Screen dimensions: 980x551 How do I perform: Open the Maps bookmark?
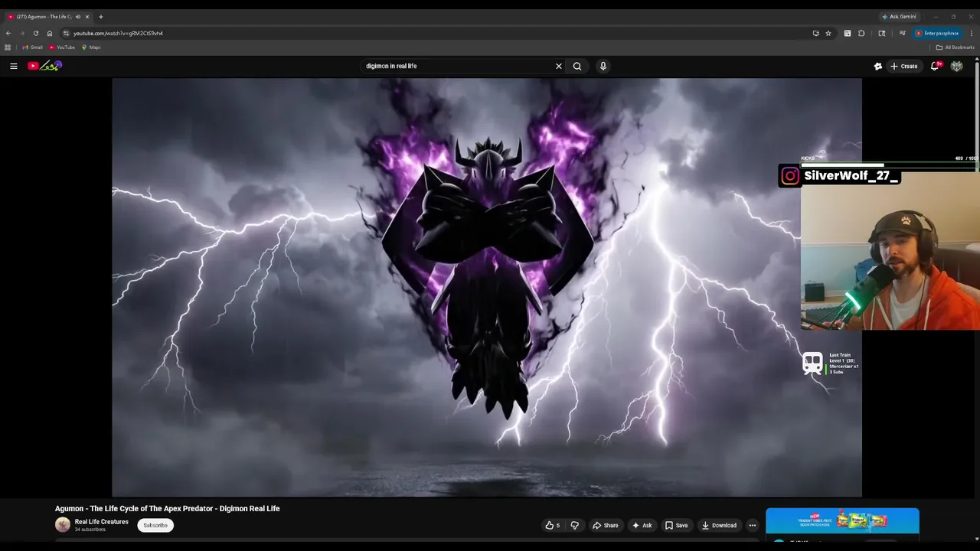coord(91,47)
